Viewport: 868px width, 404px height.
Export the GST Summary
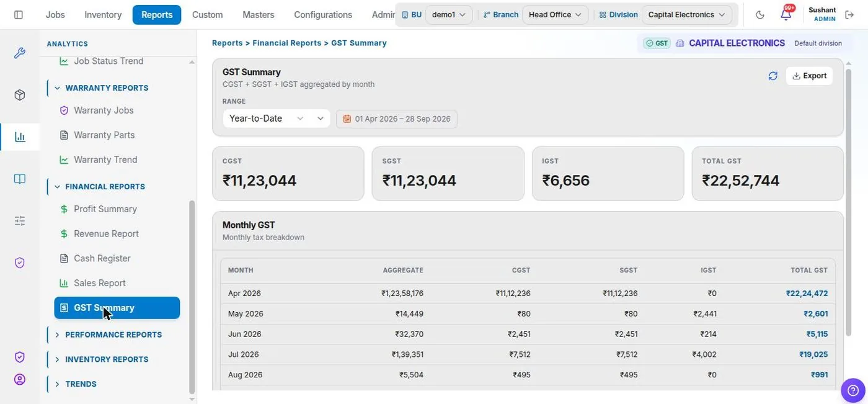[x=809, y=76]
